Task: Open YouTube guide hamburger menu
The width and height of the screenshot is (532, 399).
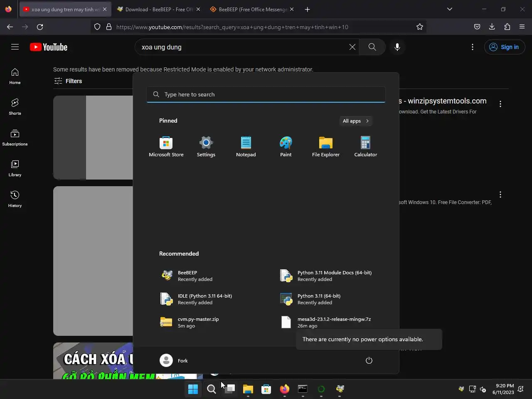Action: click(x=15, y=47)
